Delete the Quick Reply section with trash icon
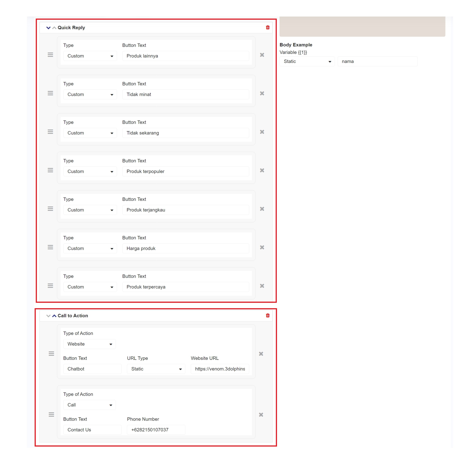Screen dimensions: 473x476 pos(268,27)
